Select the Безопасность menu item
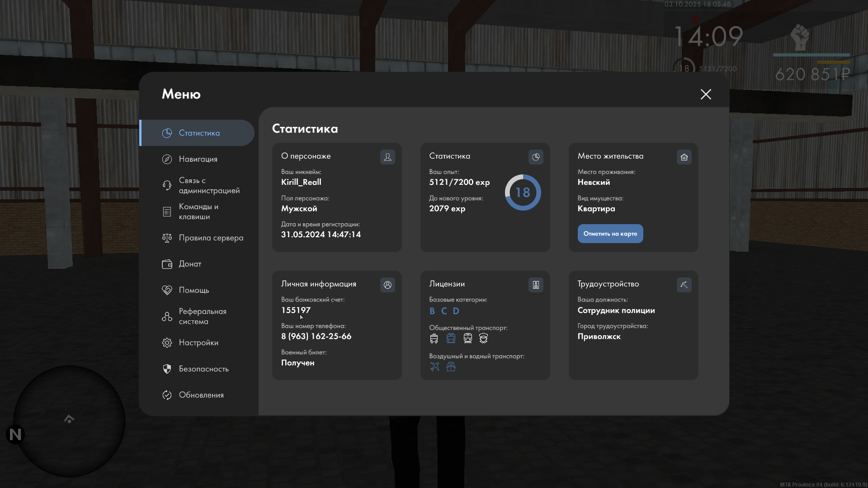The width and height of the screenshot is (868, 488). (203, 369)
